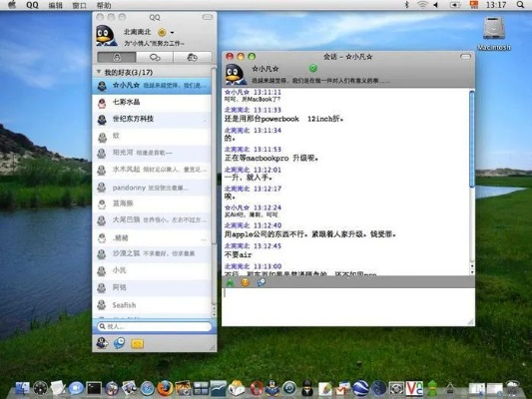Open the Trash in the Dock
This screenshot has height=399, width=532.
[x=512, y=388]
